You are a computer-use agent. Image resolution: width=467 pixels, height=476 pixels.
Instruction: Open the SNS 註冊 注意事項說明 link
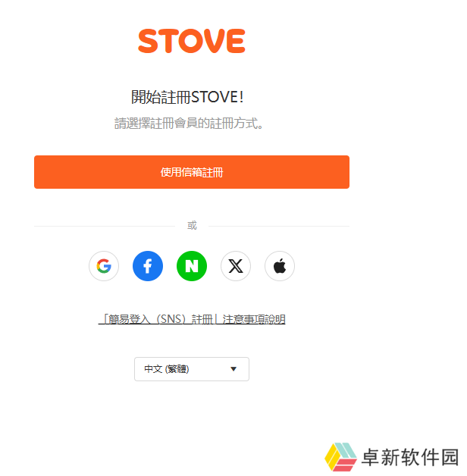[192, 319]
